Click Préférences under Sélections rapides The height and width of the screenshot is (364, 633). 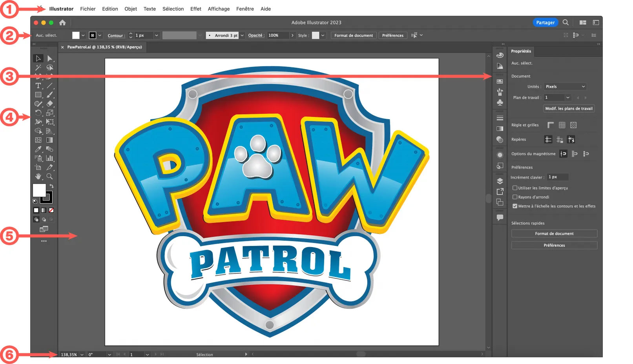554,246
